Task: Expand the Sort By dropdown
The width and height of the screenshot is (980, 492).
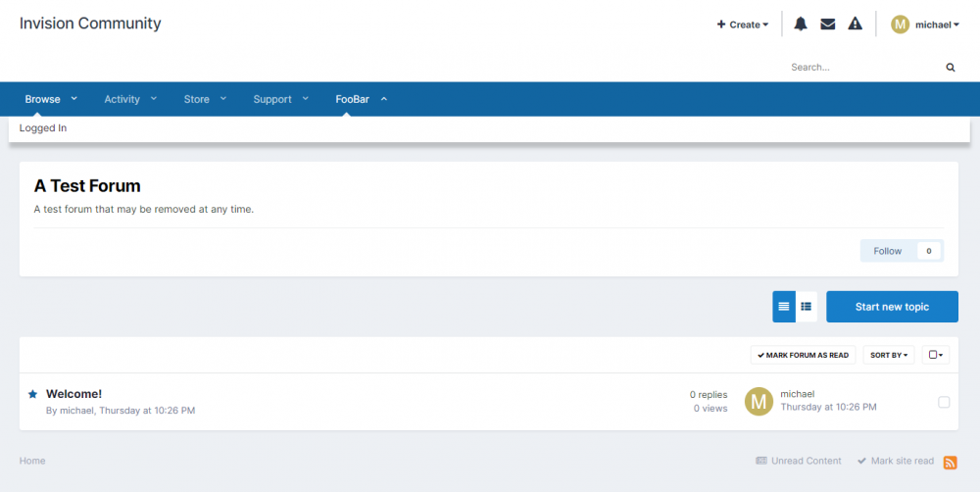Action: pos(888,355)
